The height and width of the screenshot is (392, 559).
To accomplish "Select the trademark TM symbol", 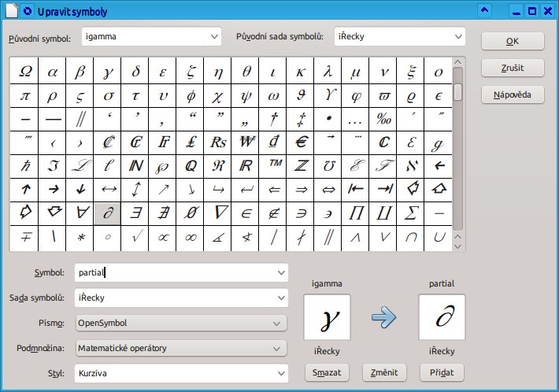I will 273,166.
